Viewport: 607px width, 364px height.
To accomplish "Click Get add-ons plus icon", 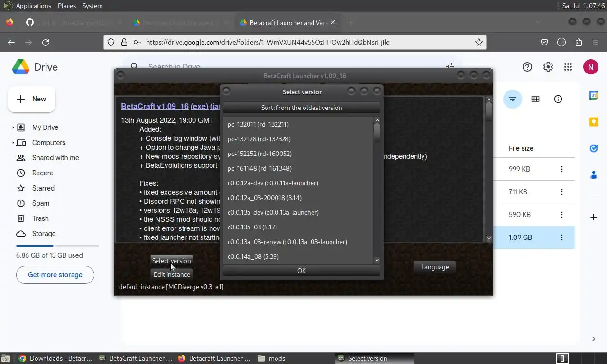I will pyautogui.click(x=593, y=217).
